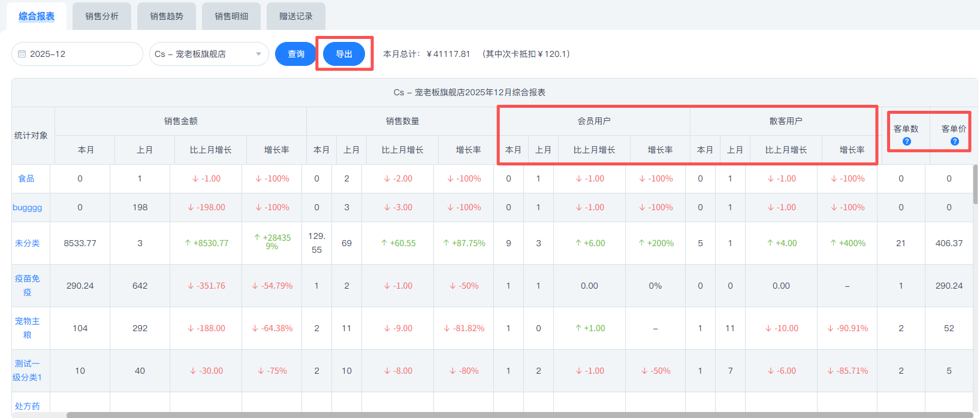Click the horizontal scrollbar at table bottom
This screenshot has width=980, height=418.
515,414
